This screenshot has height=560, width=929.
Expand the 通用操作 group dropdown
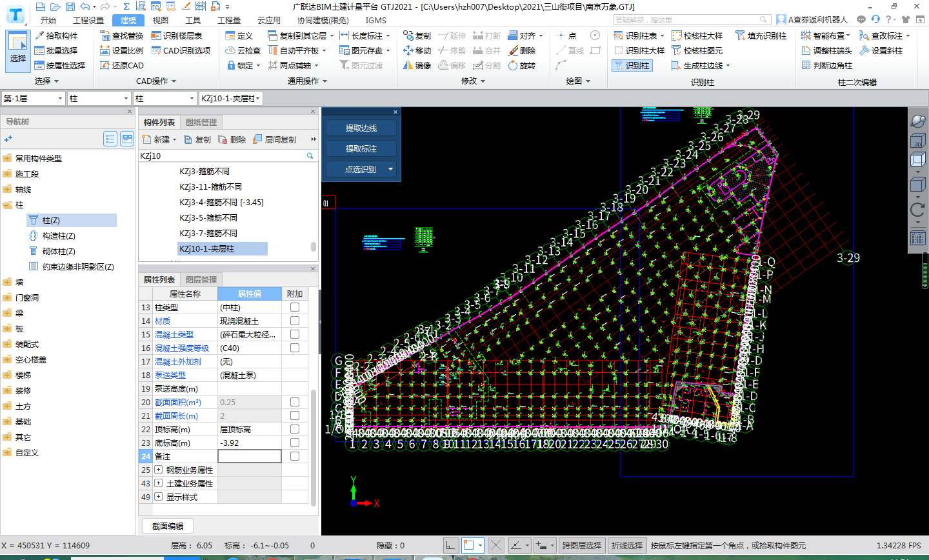[325, 81]
